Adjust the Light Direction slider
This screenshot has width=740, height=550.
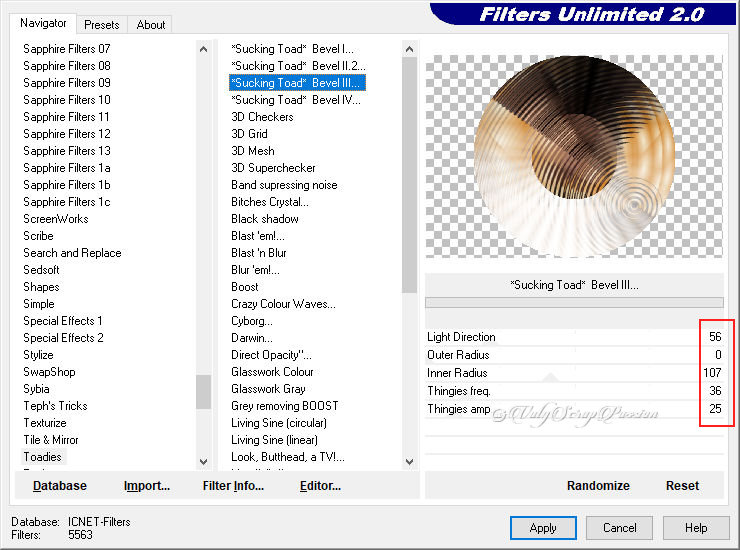pyautogui.click(x=560, y=337)
